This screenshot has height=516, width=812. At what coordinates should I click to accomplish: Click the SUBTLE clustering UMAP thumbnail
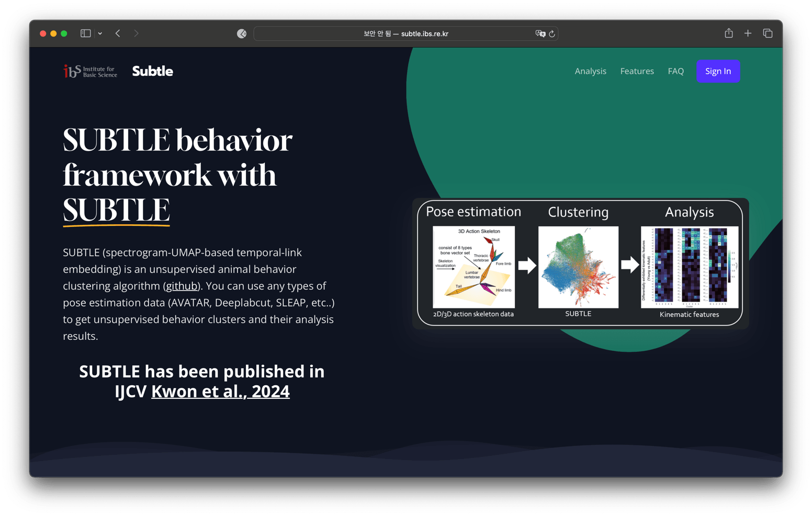(578, 267)
